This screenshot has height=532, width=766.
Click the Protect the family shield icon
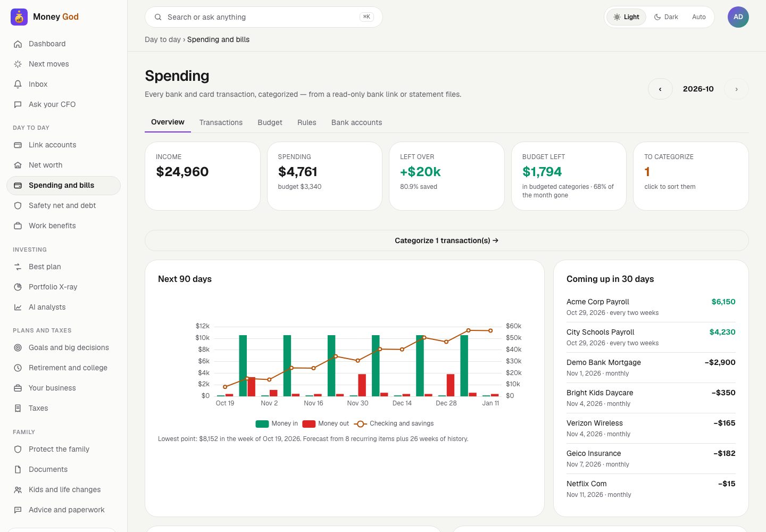click(x=18, y=449)
